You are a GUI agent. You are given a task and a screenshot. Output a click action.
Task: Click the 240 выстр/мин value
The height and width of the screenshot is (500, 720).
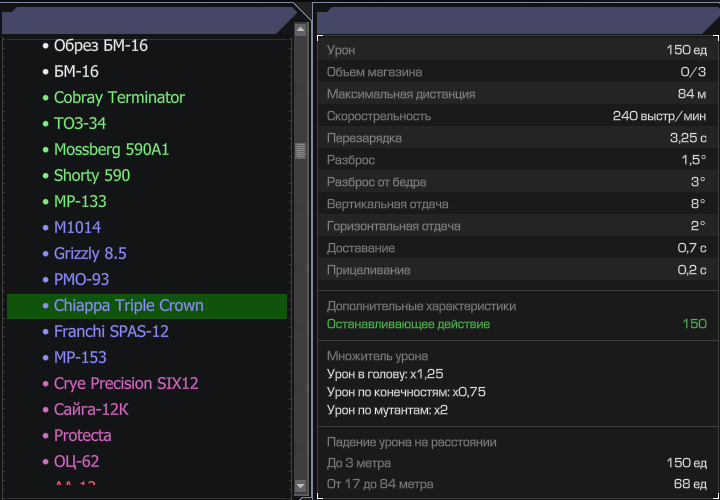pyautogui.click(x=659, y=116)
